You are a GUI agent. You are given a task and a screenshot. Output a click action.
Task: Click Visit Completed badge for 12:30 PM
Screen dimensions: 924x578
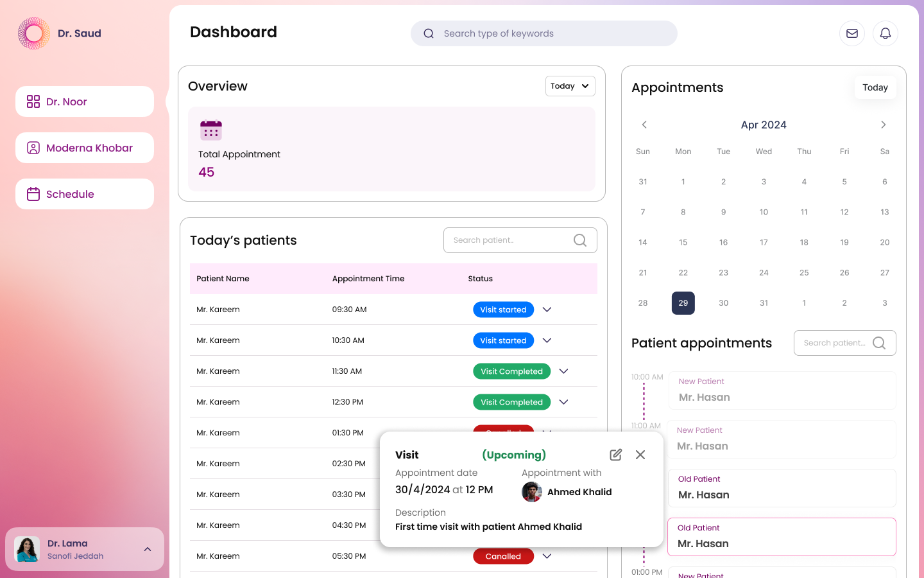coord(511,402)
